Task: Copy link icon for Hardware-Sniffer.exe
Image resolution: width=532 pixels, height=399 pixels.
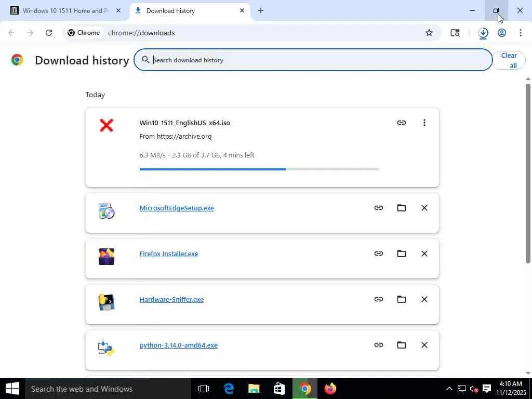Action: tap(379, 299)
